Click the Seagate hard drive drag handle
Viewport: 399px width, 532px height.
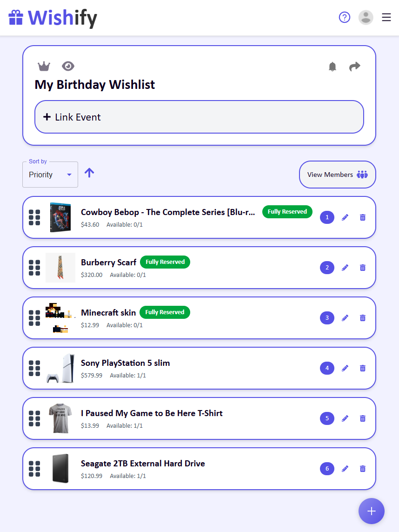(34, 469)
